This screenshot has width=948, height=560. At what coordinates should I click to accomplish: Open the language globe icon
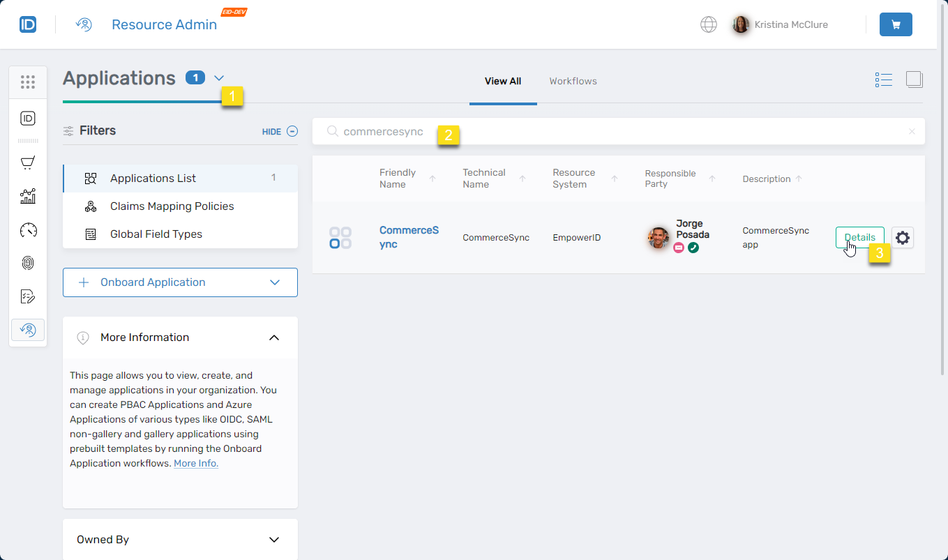(708, 24)
